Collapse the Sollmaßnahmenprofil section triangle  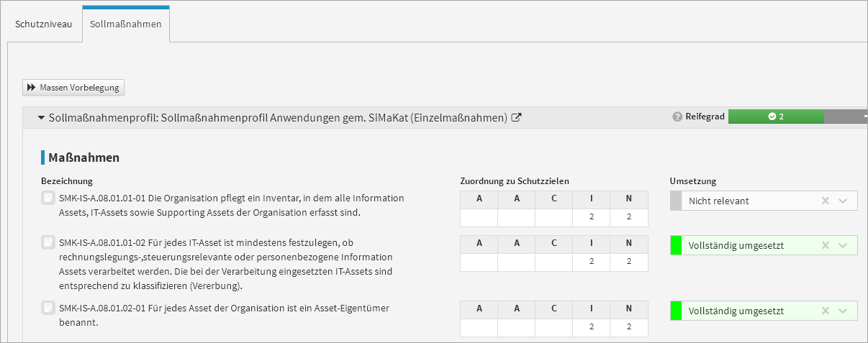click(41, 117)
